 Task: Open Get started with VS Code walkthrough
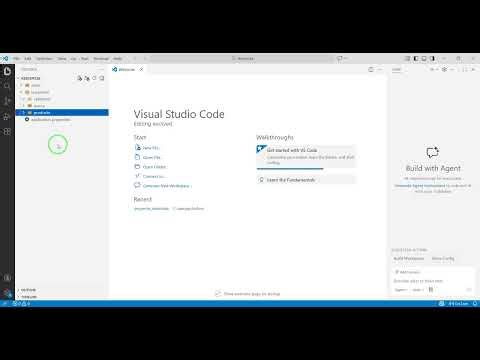(306, 156)
